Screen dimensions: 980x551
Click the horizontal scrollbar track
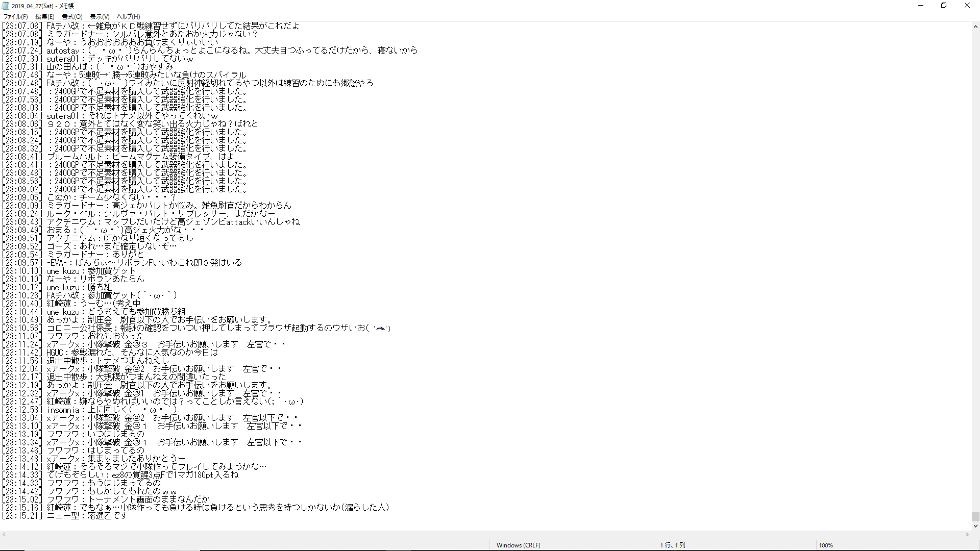pos(485,535)
